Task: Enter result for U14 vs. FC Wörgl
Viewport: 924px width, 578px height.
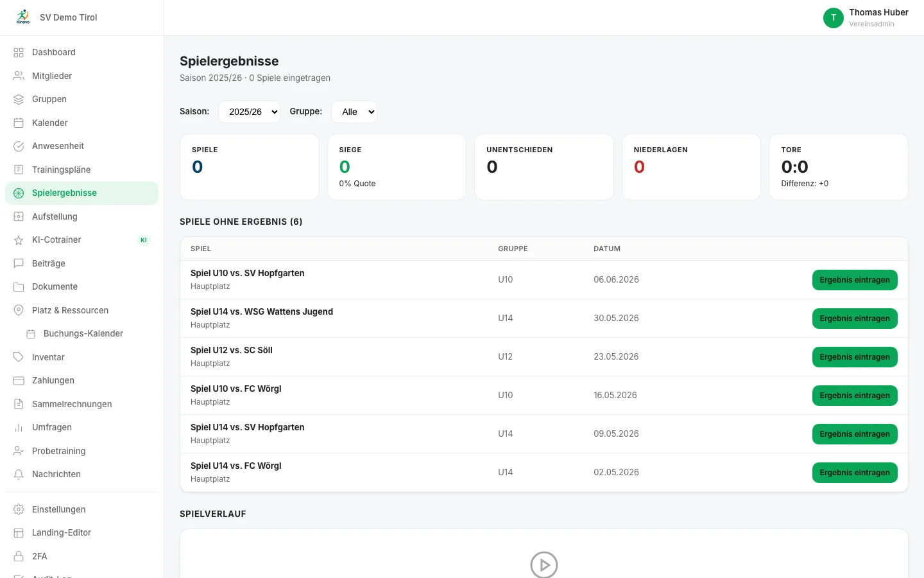Action: pyautogui.click(x=855, y=473)
